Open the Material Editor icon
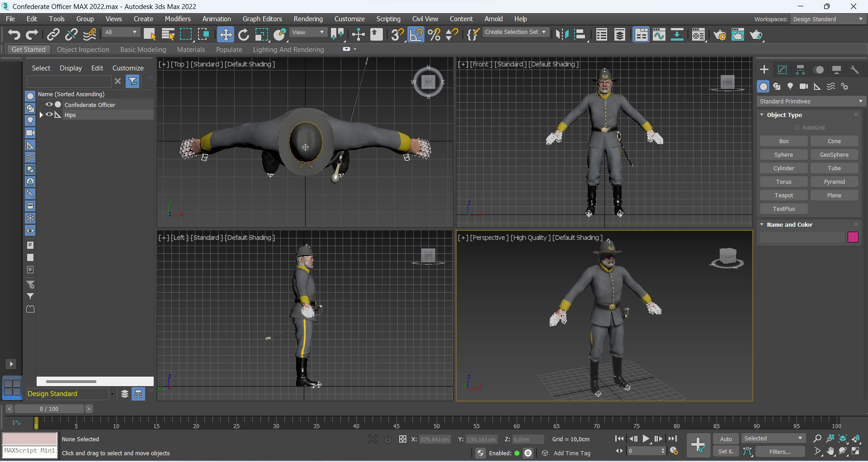The image size is (868, 462). pyautogui.click(x=699, y=35)
